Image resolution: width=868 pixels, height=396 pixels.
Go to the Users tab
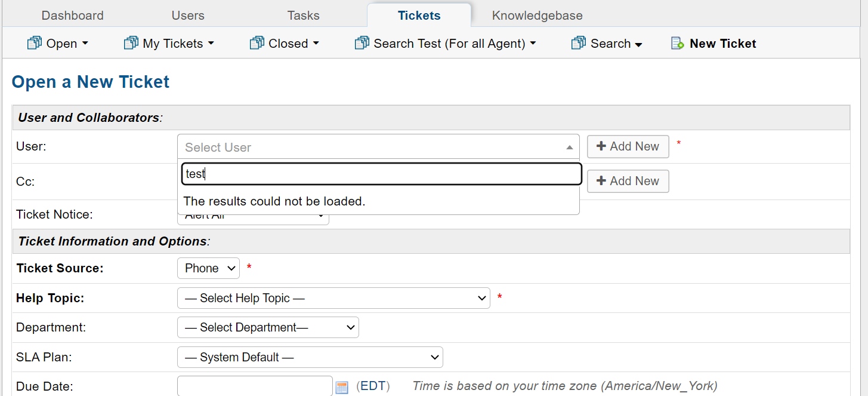[x=188, y=16]
